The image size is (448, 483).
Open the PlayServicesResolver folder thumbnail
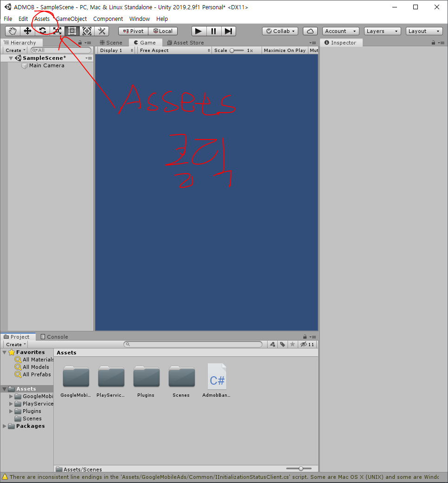[x=111, y=377]
